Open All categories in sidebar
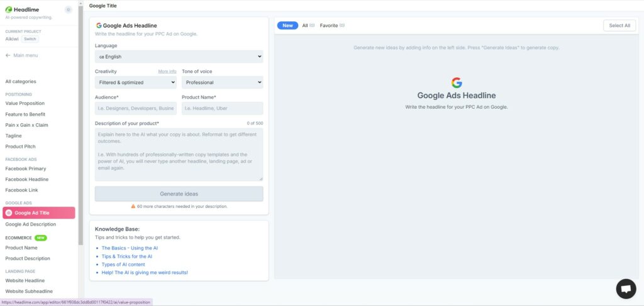 21,82
